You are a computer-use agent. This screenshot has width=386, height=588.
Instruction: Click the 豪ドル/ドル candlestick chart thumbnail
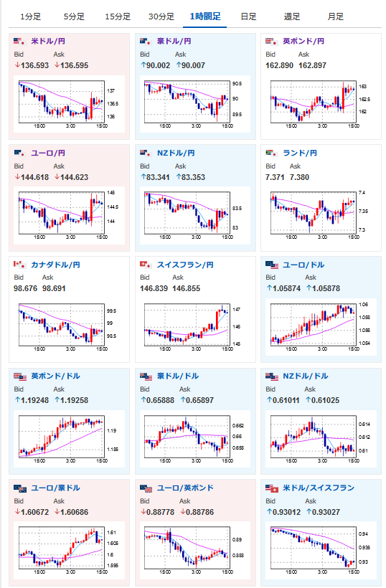(194, 439)
